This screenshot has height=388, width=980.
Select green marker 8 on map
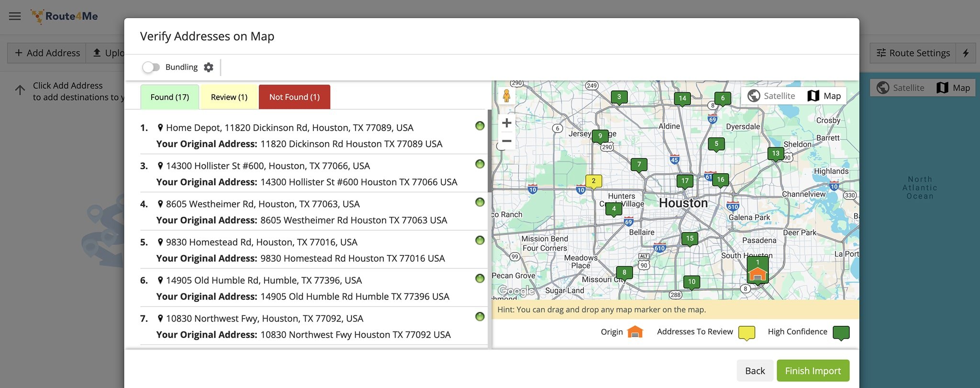coord(624,273)
